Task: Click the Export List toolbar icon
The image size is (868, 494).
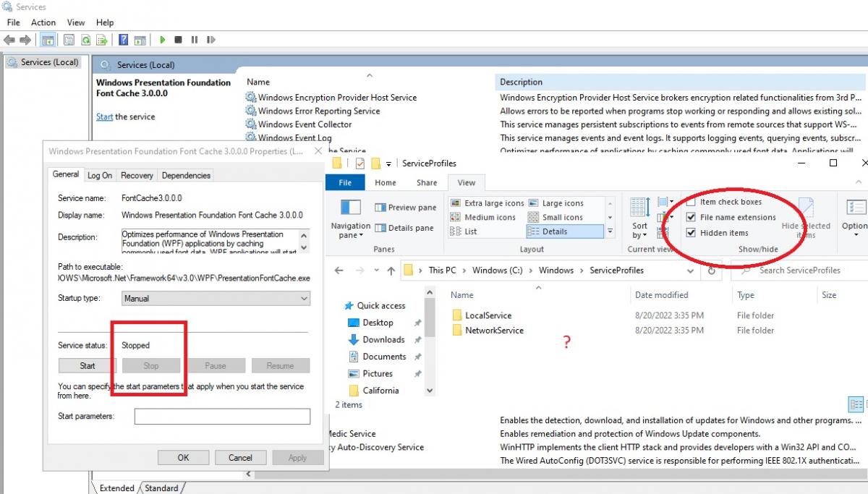Action: pyautogui.click(x=102, y=40)
